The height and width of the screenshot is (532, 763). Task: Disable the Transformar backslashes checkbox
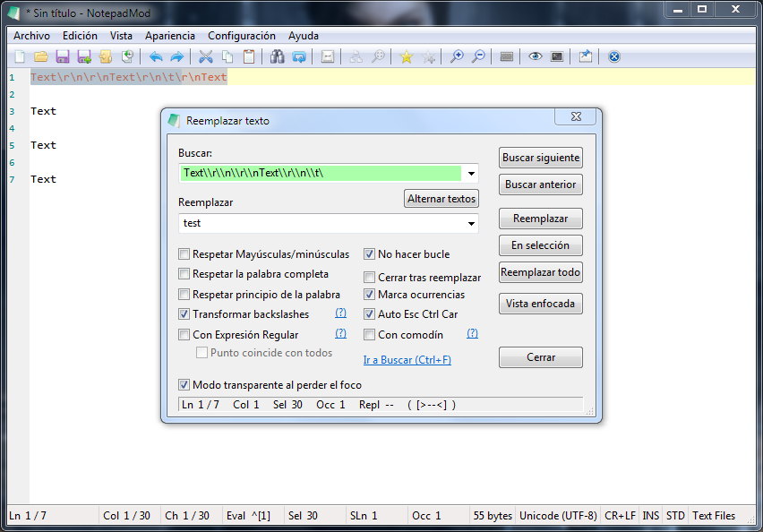(184, 314)
